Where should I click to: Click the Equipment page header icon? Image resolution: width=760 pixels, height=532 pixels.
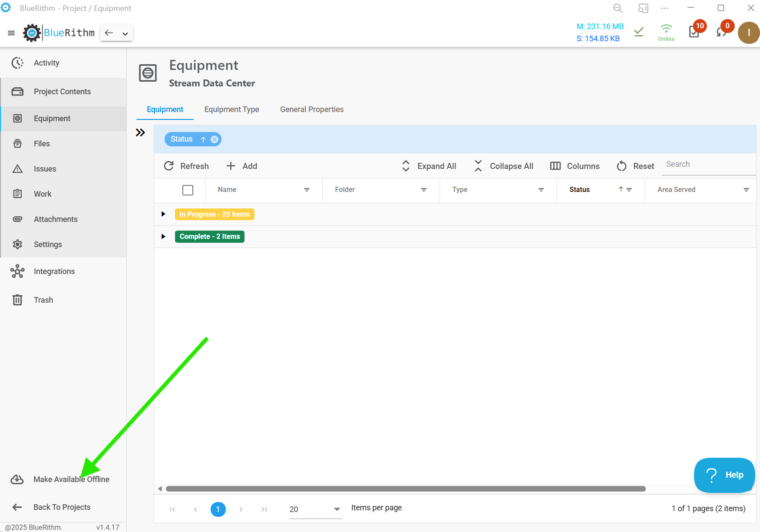148,73
